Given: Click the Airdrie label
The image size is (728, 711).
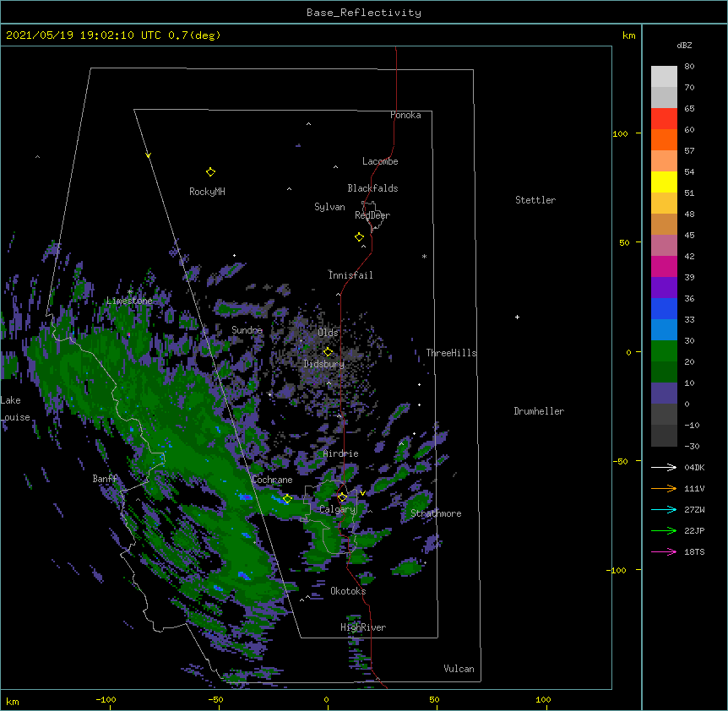Looking at the screenshot, I should click(341, 453).
